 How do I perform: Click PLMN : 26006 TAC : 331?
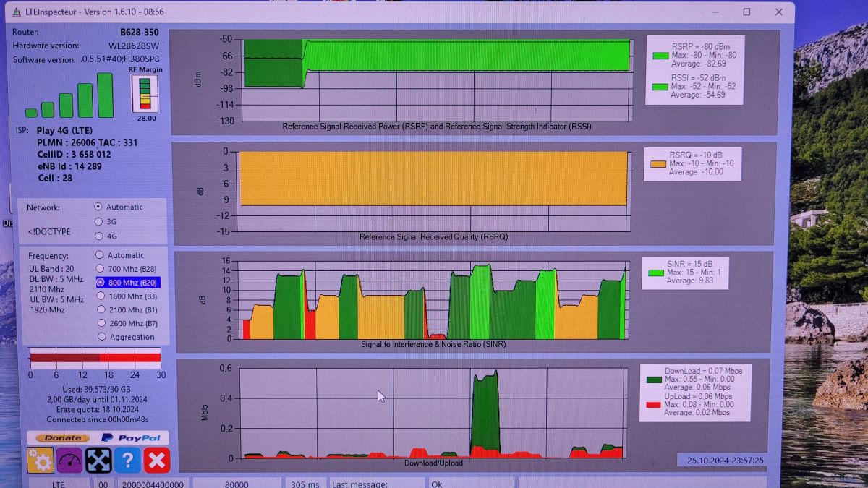pos(87,142)
